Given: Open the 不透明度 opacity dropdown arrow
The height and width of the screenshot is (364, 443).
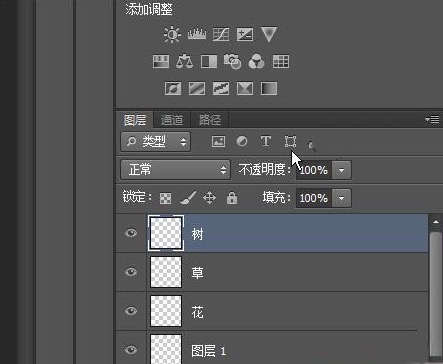Looking at the screenshot, I should tap(341, 170).
